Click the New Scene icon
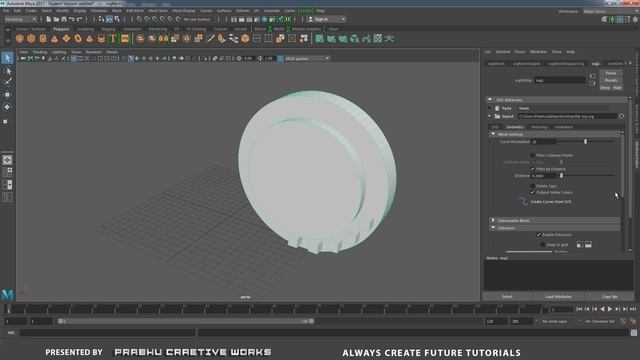Image resolution: width=640 pixels, height=360 pixels. (49, 19)
